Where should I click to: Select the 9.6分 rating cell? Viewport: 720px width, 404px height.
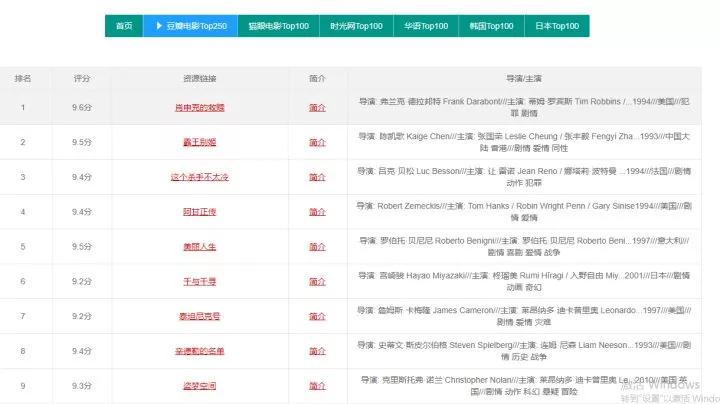point(82,107)
